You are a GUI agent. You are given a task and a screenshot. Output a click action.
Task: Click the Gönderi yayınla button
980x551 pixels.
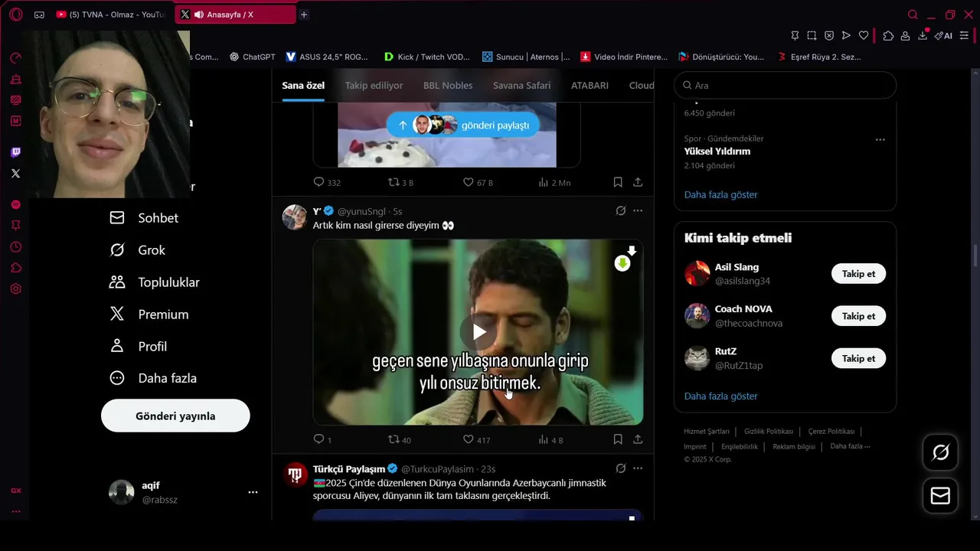coord(175,416)
